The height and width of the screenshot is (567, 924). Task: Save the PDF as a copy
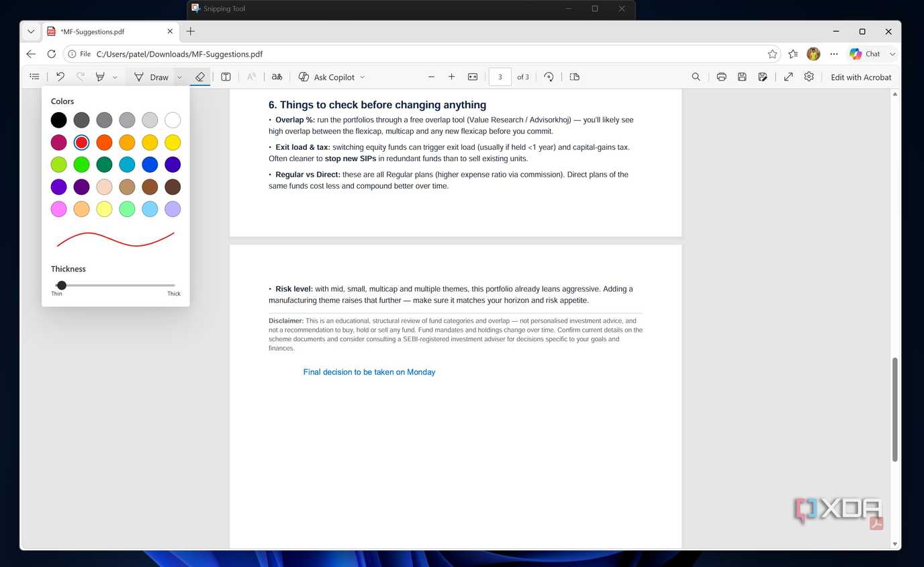coord(763,77)
